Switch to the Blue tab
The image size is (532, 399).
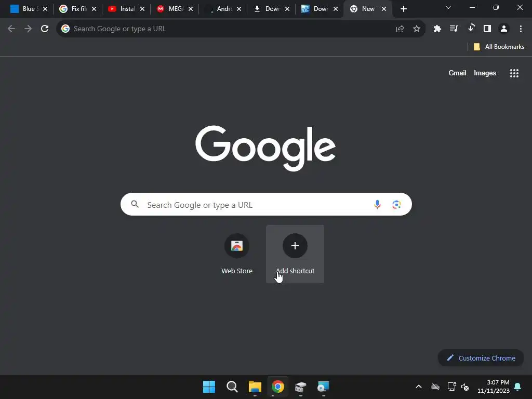pyautogui.click(x=29, y=9)
